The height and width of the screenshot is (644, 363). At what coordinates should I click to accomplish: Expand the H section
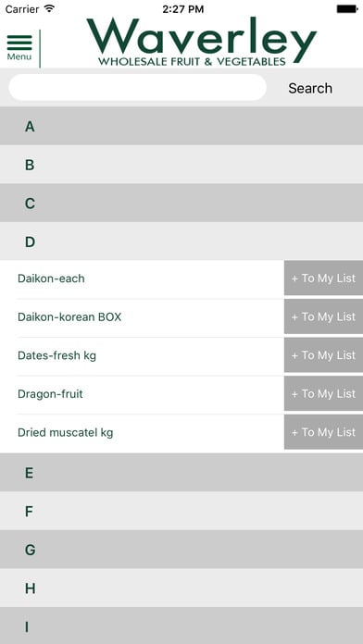coord(181,588)
